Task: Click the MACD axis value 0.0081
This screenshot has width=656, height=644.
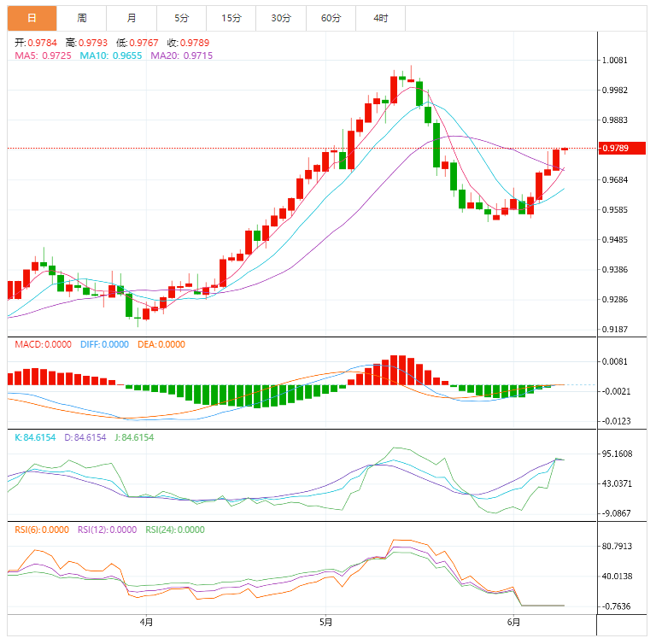Action: 615,361
